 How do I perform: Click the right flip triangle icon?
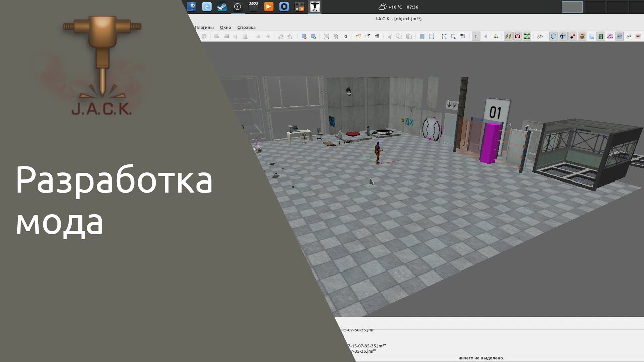tap(268, 36)
